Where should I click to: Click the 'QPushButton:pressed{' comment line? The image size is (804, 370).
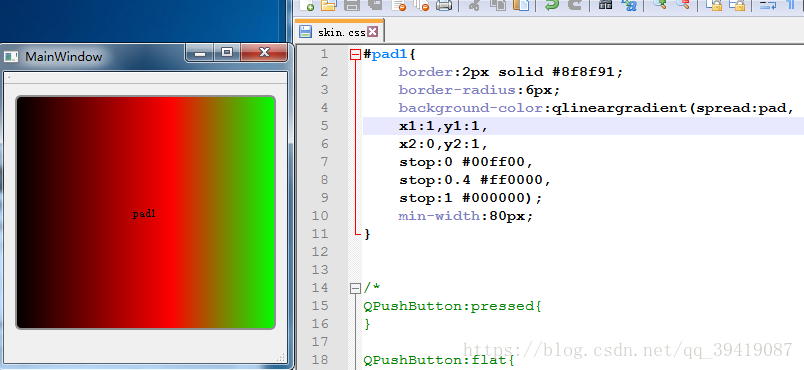coord(452,306)
